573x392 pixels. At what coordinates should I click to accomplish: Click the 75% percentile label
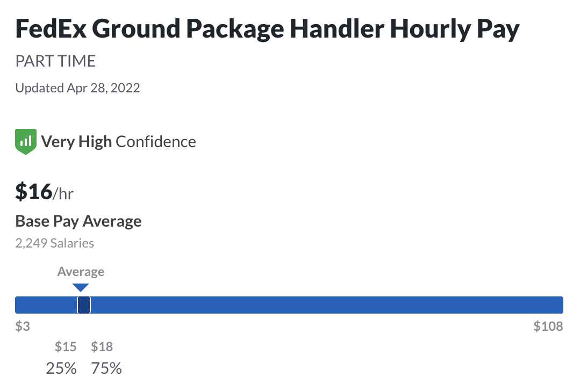click(106, 368)
